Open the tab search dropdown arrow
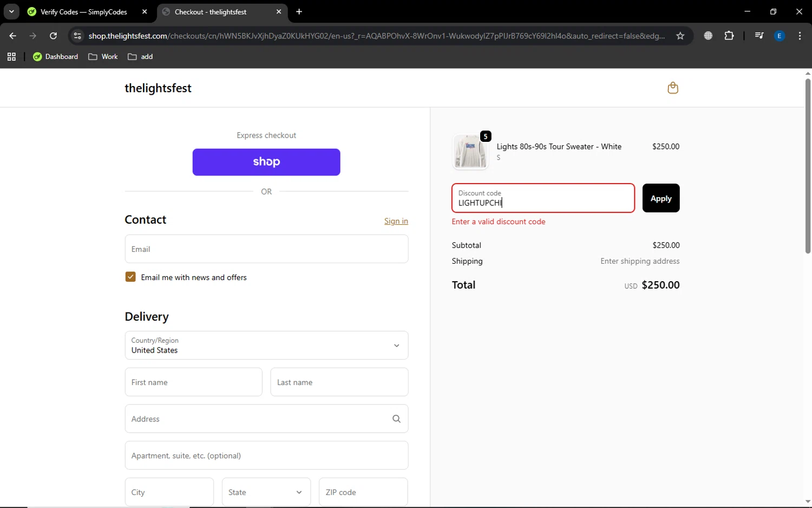The height and width of the screenshot is (508, 812). (11, 11)
